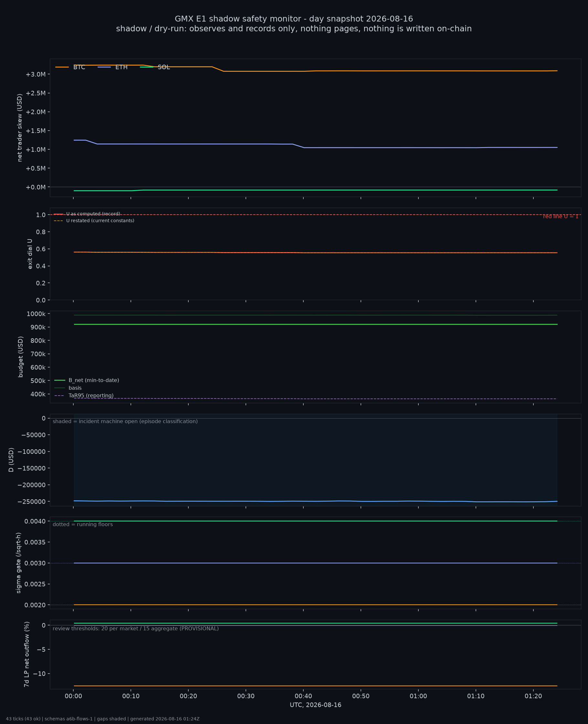The height and width of the screenshot is (724, 588).
Task: Click the 00:30 time axis label
Action: [246, 696]
